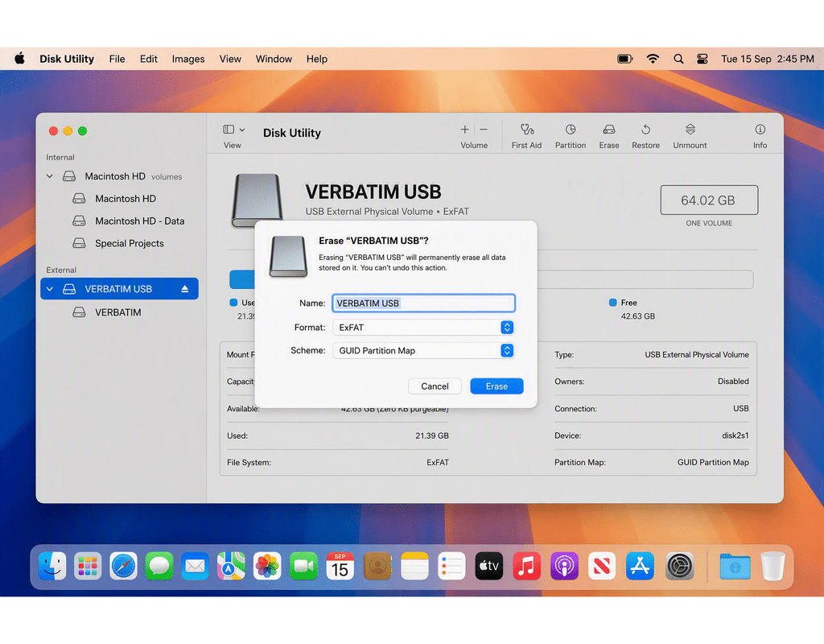Open Maps from the Dock

click(x=231, y=566)
